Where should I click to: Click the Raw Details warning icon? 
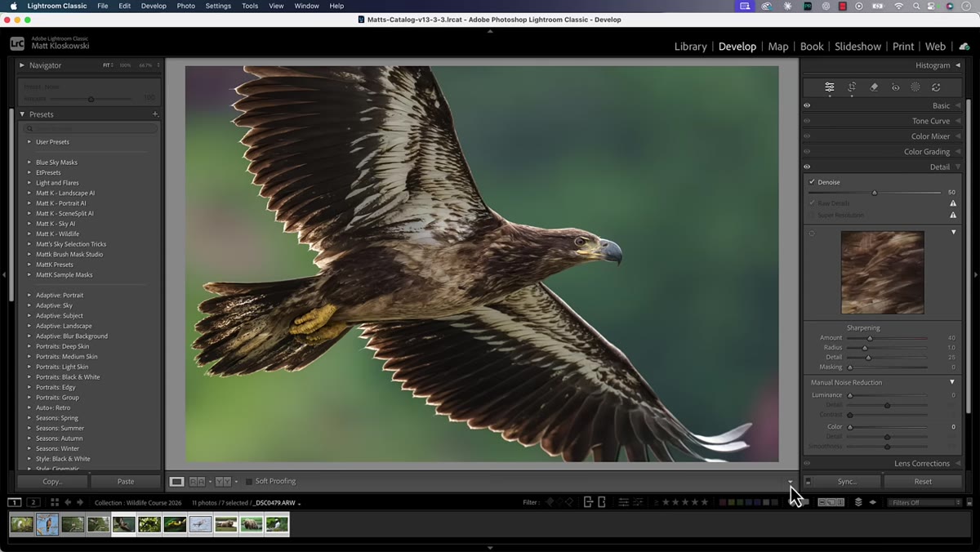pyautogui.click(x=952, y=203)
